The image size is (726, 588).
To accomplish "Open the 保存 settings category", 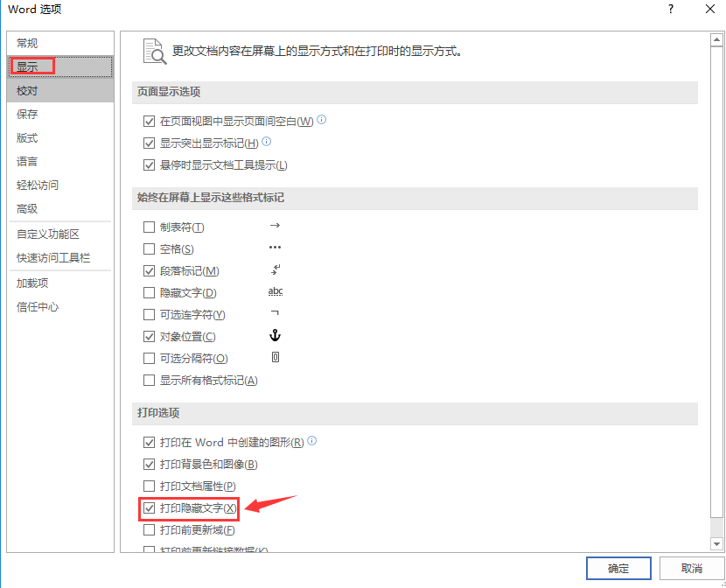I will [60, 115].
